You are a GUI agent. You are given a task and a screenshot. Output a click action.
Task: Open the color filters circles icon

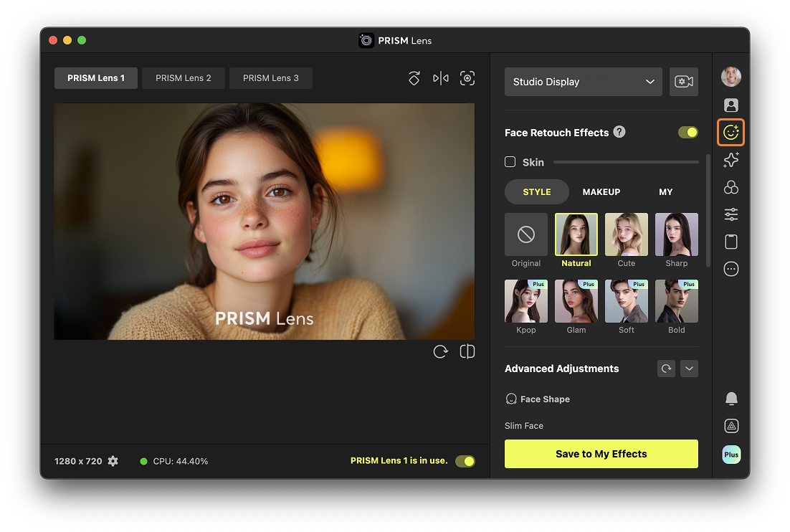731,187
